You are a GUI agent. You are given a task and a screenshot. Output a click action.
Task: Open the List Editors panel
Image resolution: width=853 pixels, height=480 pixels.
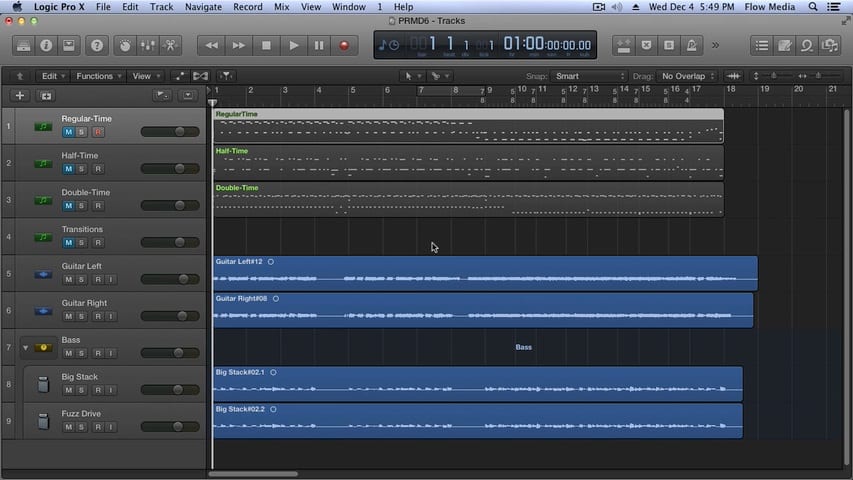(763, 45)
